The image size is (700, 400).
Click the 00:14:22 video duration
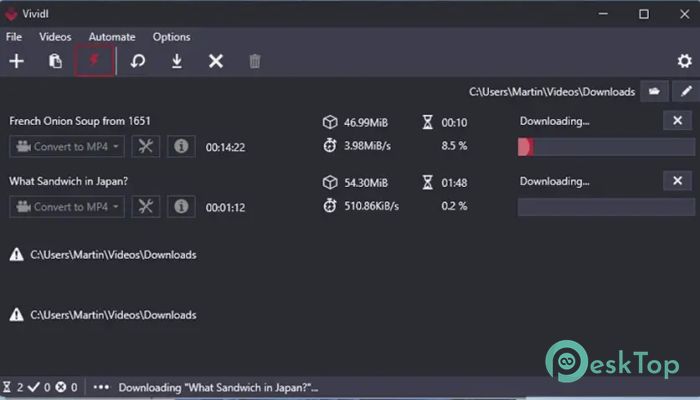click(x=225, y=147)
